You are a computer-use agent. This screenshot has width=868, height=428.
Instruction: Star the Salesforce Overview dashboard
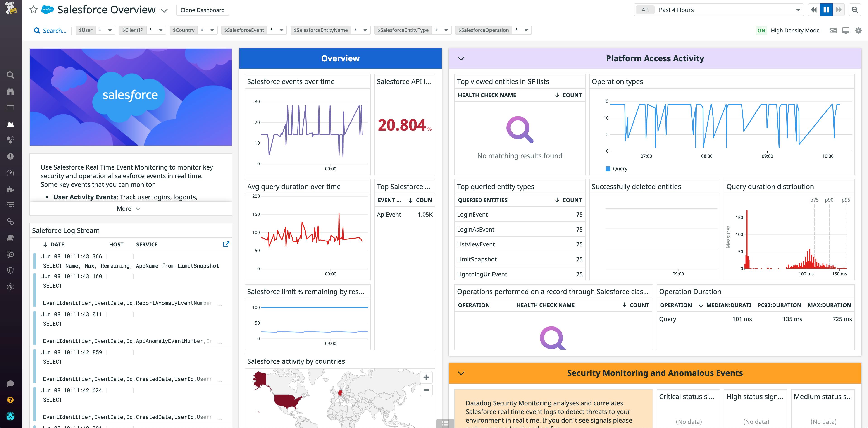tap(33, 10)
